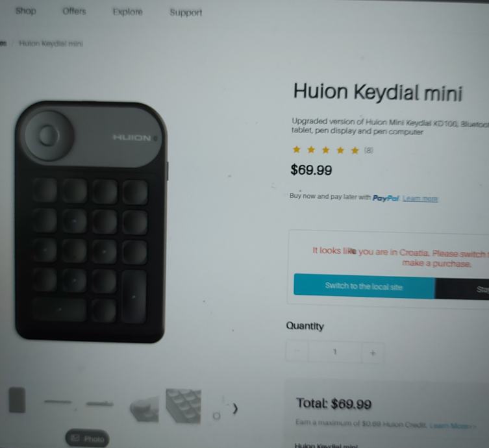Click the dark Stay button
The height and width of the screenshot is (448, 489).
tap(462, 289)
